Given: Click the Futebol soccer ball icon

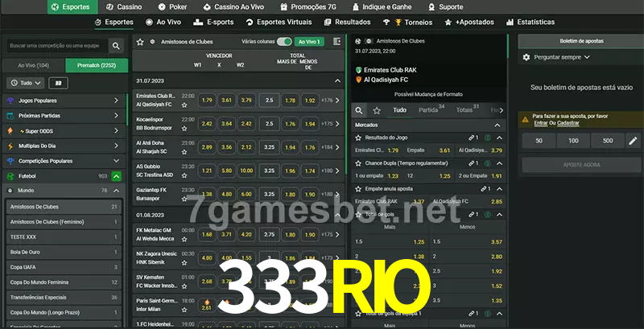Looking at the screenshot, I should 10,176.
